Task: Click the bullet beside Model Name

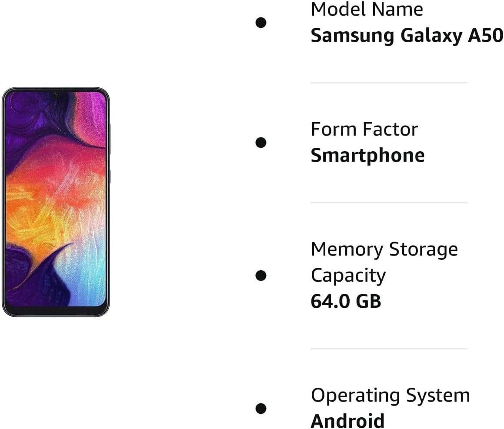Action: pos(261,23)
